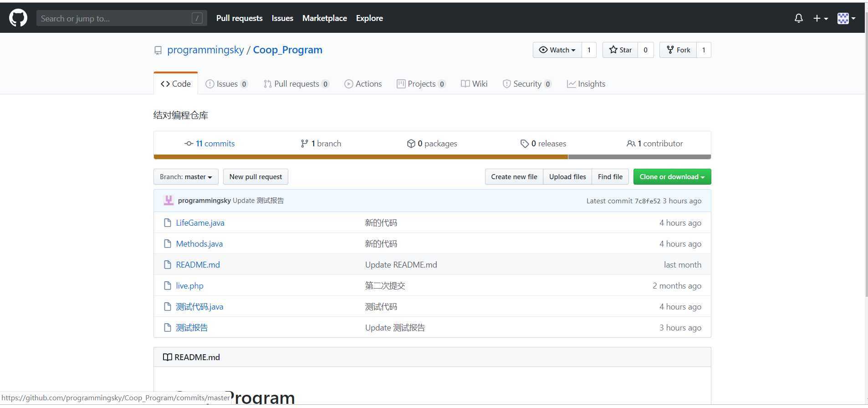Fork the repository
The image size is (868, 408).
678,50
